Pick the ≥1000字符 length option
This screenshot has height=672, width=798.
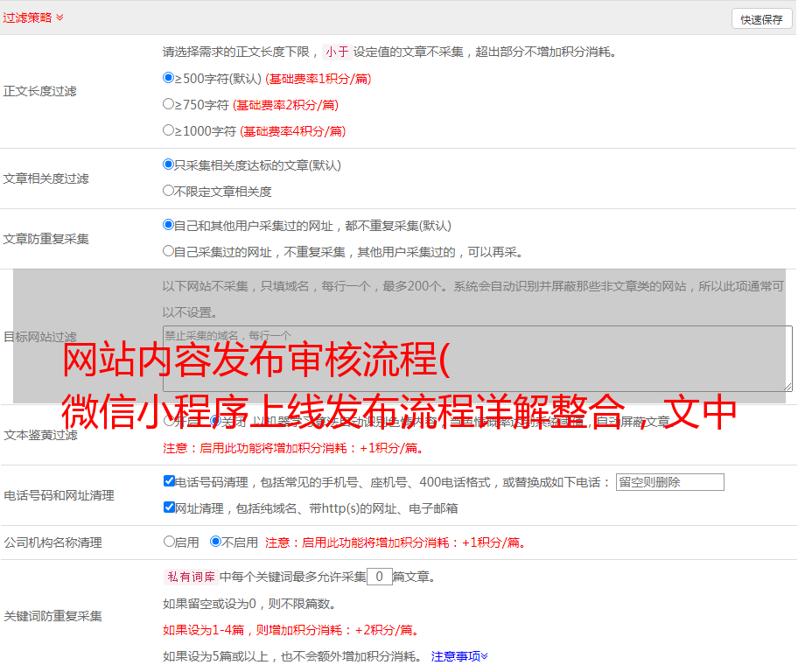[x=168, y=130]
